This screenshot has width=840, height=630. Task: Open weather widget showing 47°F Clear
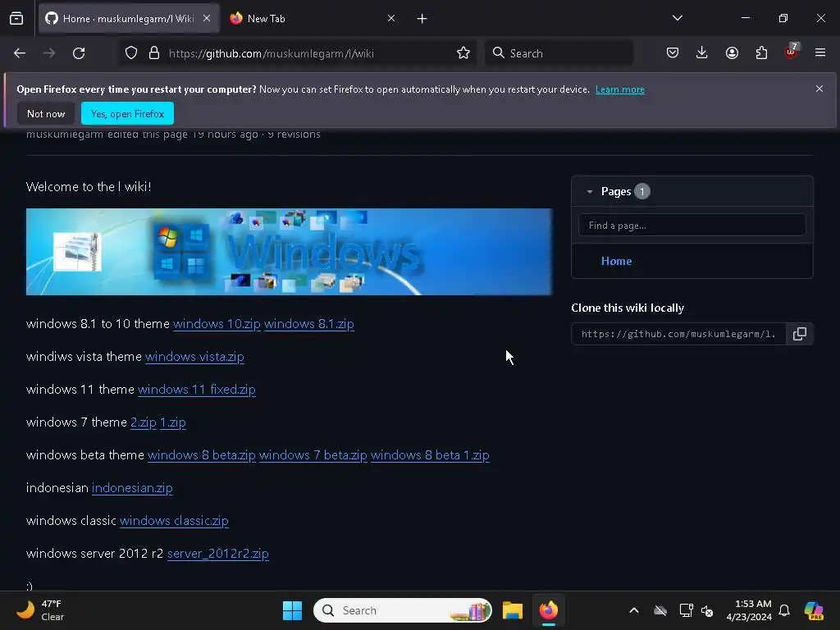41,610
